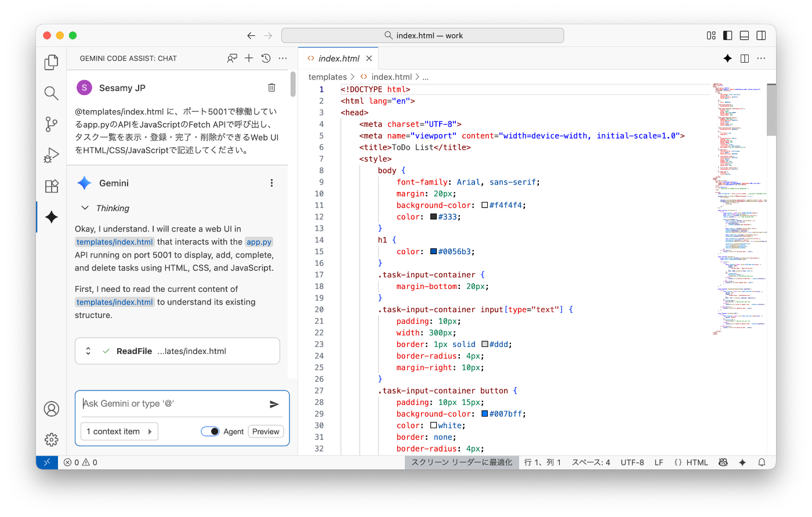812x517 pixels.
Task: Open errors and warnings problems indicator
Action: point(81,462)
